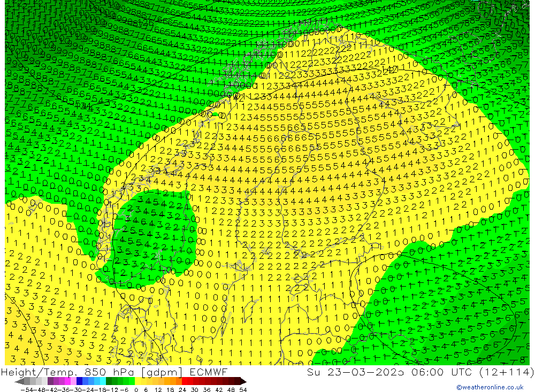
Task: Select the '-54' label of the color scale
Action: [x=27, y=390]
